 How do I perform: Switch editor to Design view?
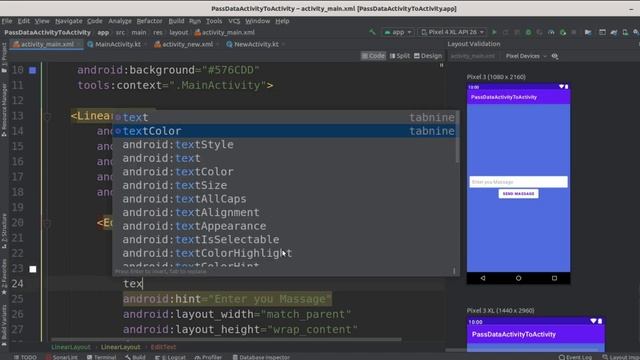click(x=428, y=56)
